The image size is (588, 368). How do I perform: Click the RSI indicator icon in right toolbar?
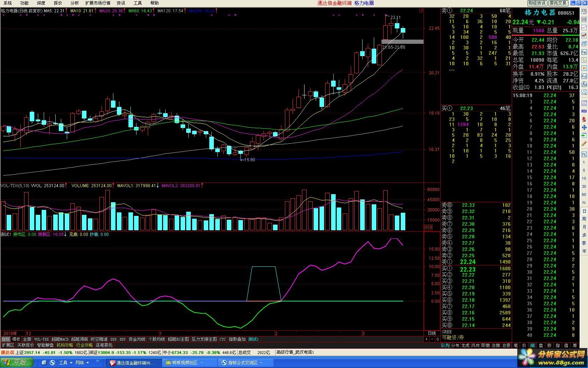pyautogui.click(x=584, y=111)
